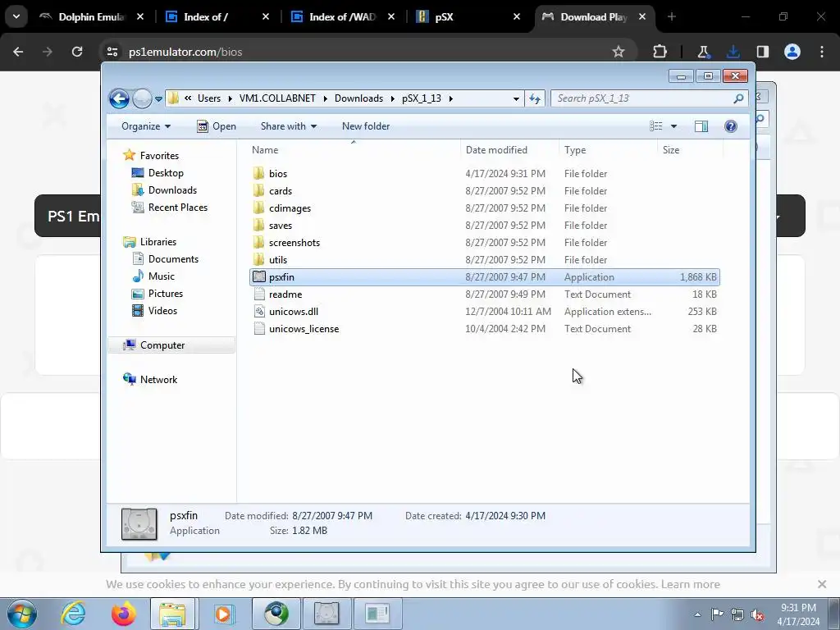The height and width of the screenshot is (630, 840).
Task: Click the Open toolbar button
Action: 217,126
